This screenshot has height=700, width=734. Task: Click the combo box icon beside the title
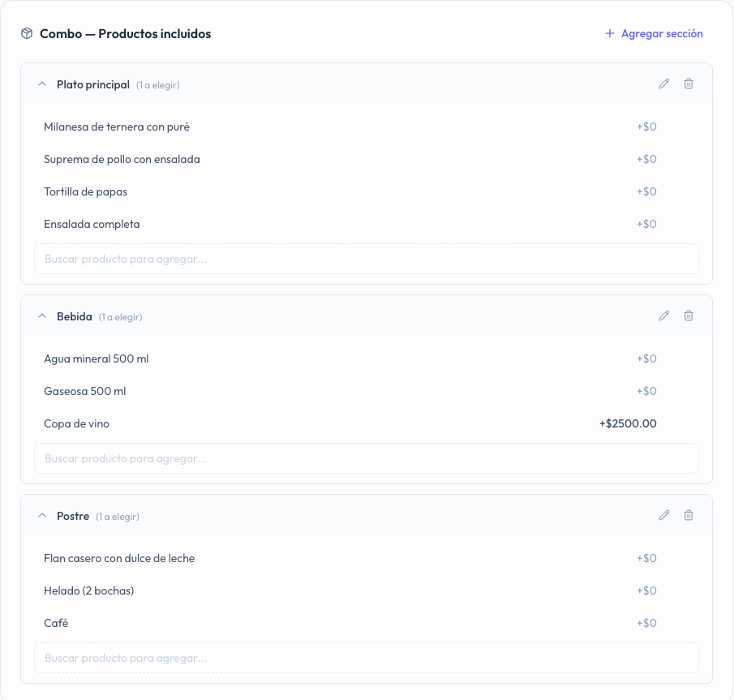click(x=27, y=33)
